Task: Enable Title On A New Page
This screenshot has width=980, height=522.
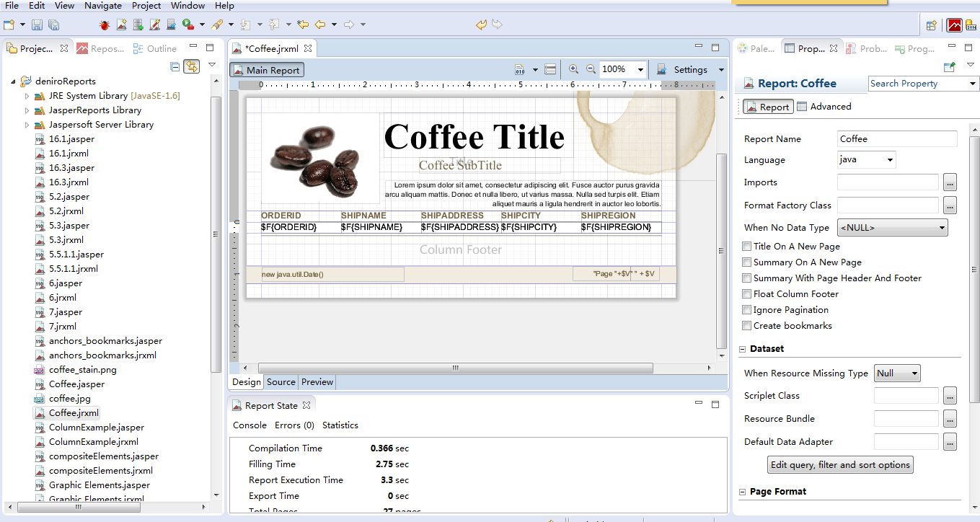Action: (746, 246)
